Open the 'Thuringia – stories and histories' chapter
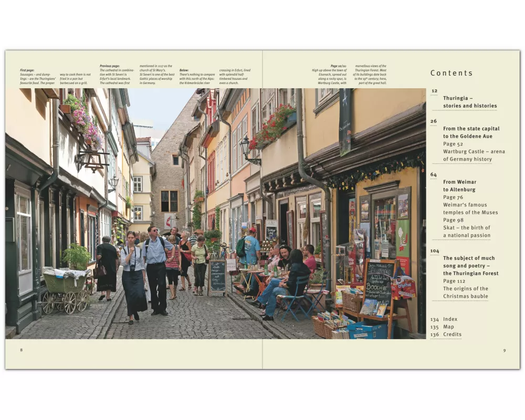 point(469,102)
